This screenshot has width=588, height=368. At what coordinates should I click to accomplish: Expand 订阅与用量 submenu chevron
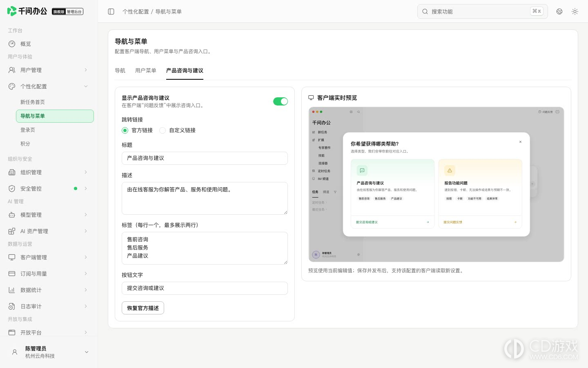(86, 274)
